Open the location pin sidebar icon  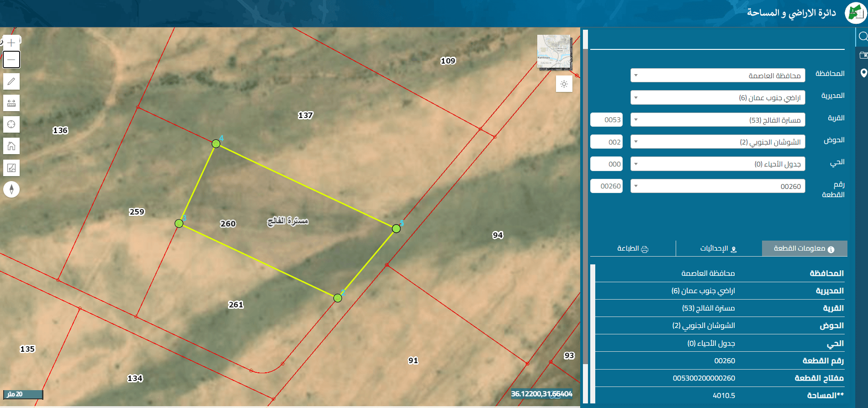[863, 73]
